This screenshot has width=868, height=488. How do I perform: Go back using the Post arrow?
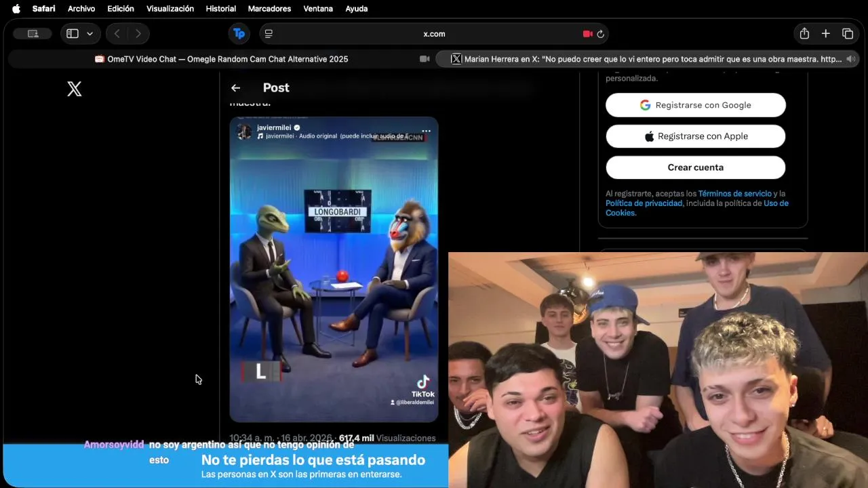coord(235,88)
